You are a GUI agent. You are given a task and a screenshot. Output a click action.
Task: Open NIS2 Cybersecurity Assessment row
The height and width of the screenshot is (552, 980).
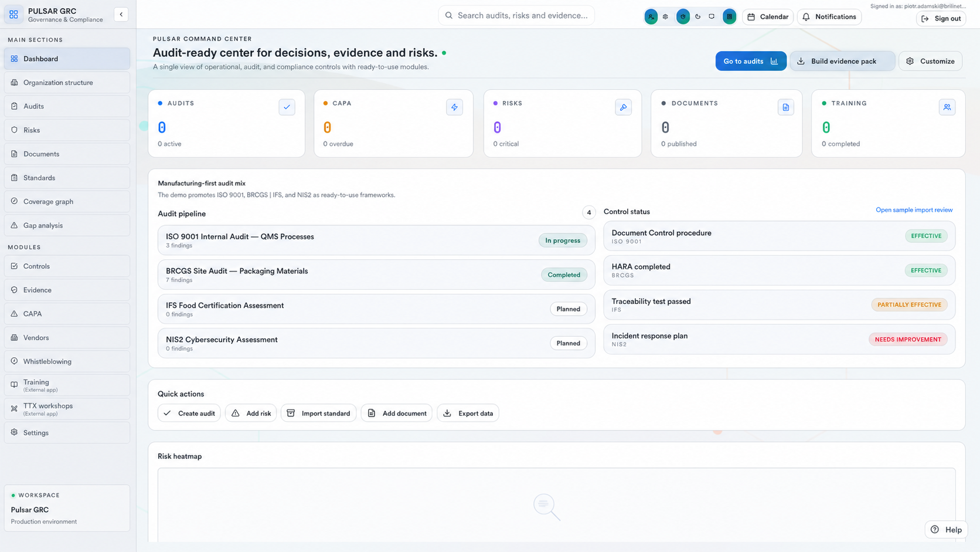pos(376,343)
